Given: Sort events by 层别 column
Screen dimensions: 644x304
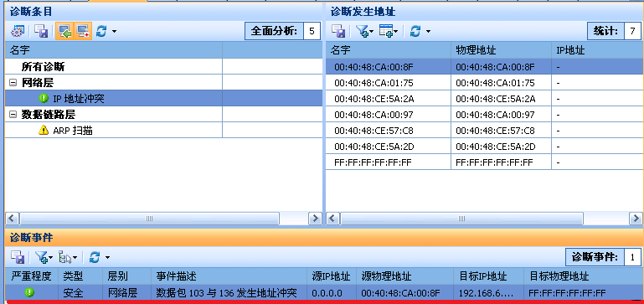Looking at the screenshot, I should 127,276.
